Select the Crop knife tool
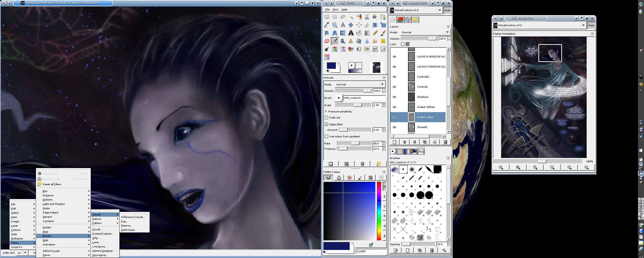This screenshot has height=258, width=644. tap(367, 25)
